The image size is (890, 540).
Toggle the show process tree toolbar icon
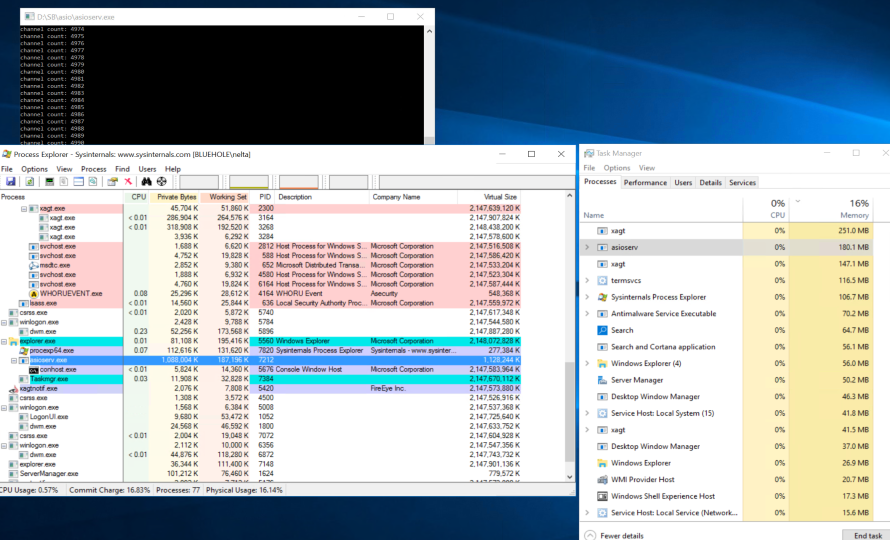coord(64,182)
